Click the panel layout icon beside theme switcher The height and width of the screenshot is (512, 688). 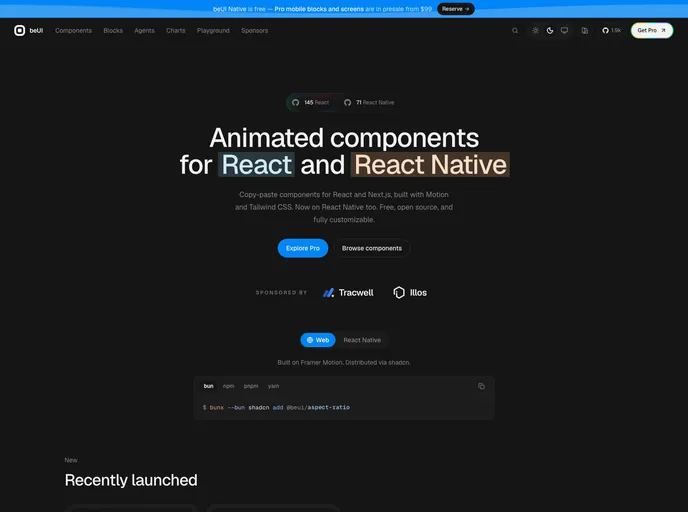click(584, 30)
